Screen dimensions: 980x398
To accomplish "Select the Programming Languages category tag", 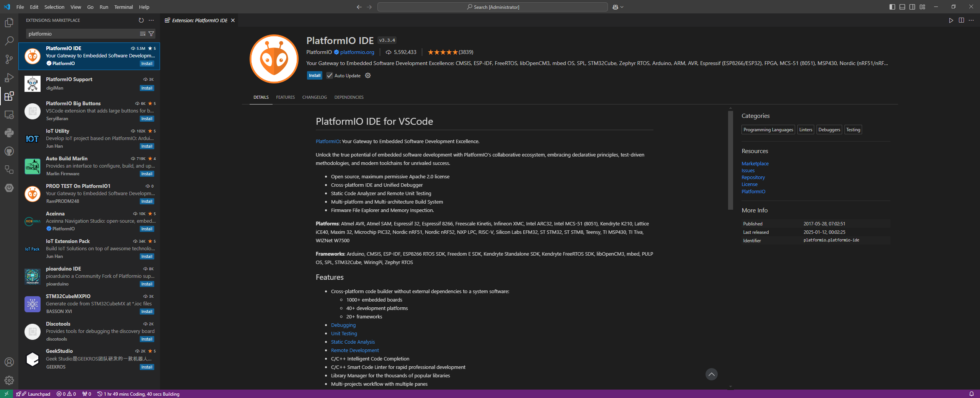I will click(768, 130).
